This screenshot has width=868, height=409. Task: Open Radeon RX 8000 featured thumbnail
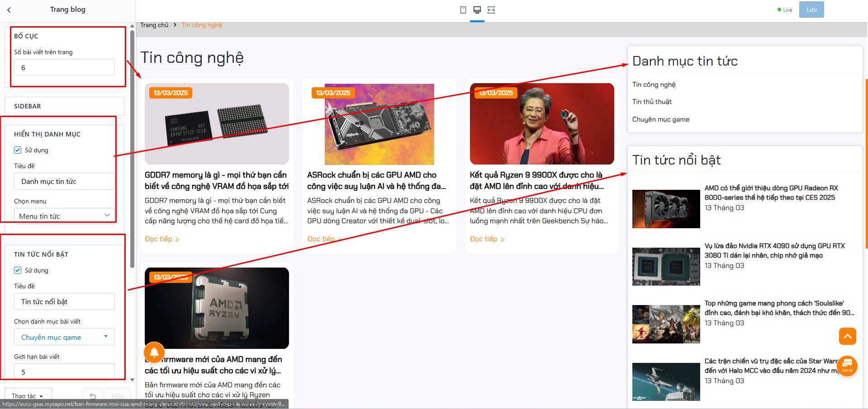tap(666, 209)
